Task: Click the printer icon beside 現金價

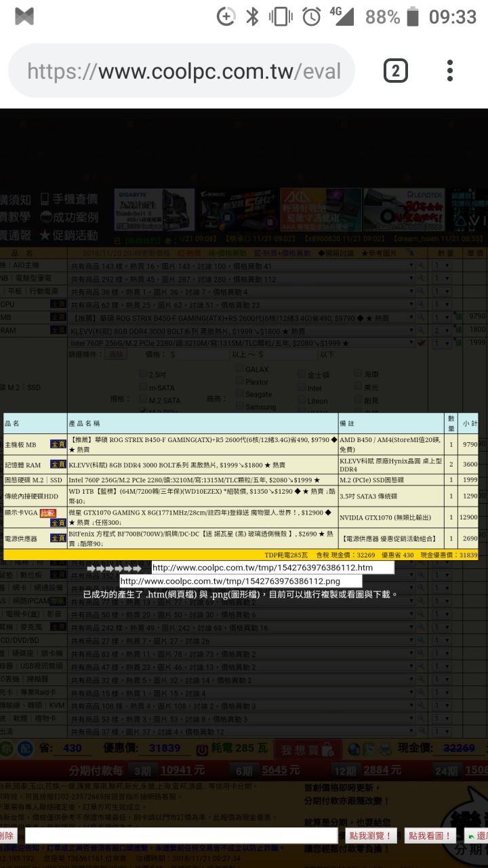Action: (385, 749)
